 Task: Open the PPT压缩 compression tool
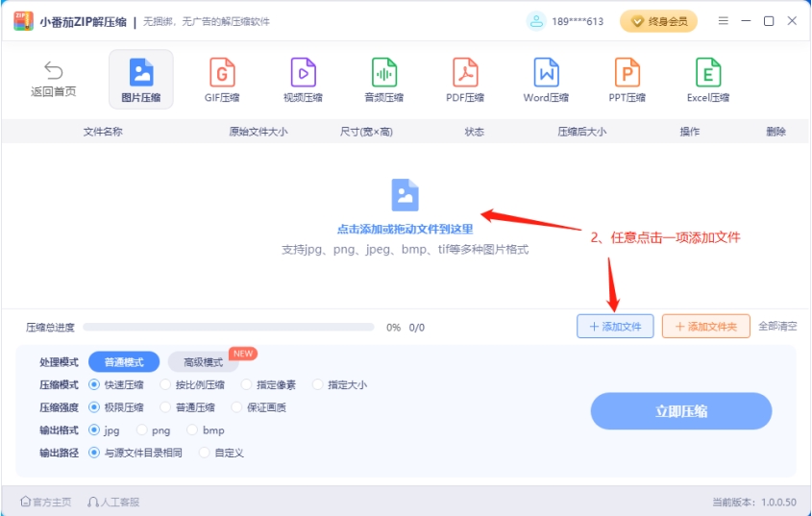coord(627,73)
